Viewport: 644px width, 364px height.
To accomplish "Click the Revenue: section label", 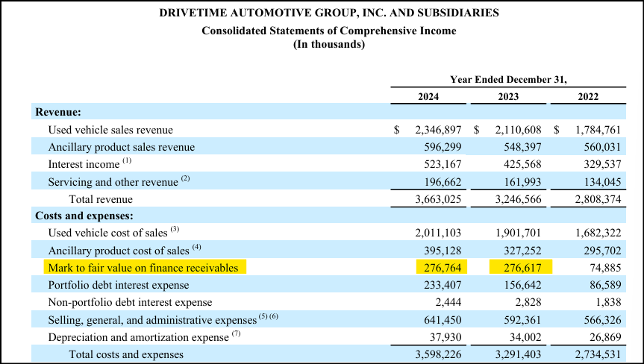I will (58, 112).
